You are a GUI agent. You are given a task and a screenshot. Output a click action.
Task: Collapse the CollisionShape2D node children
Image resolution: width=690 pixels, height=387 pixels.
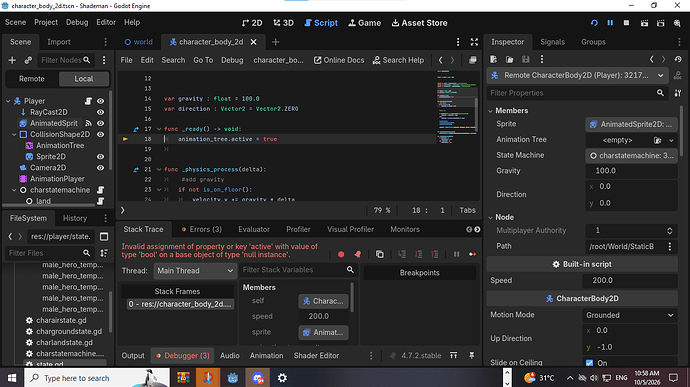coord(14,134)
